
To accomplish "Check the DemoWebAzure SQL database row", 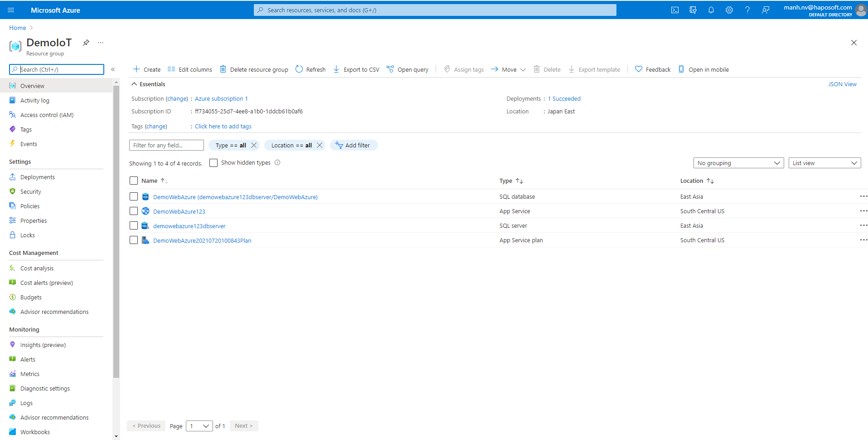I will pos(134,196).
